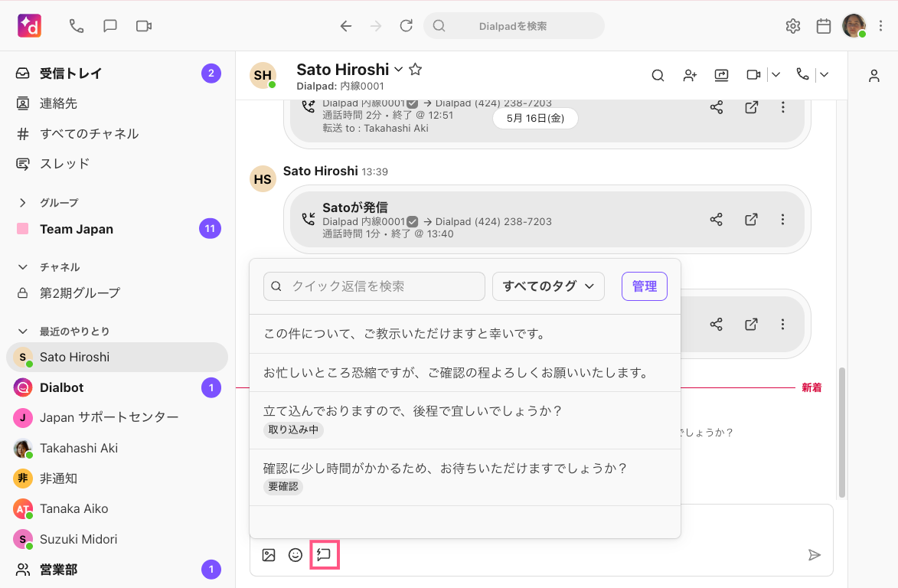The height and width of the screenshot is (588, 898).
Task: Open 受信トレイ inbox
Action: [117, 73]
